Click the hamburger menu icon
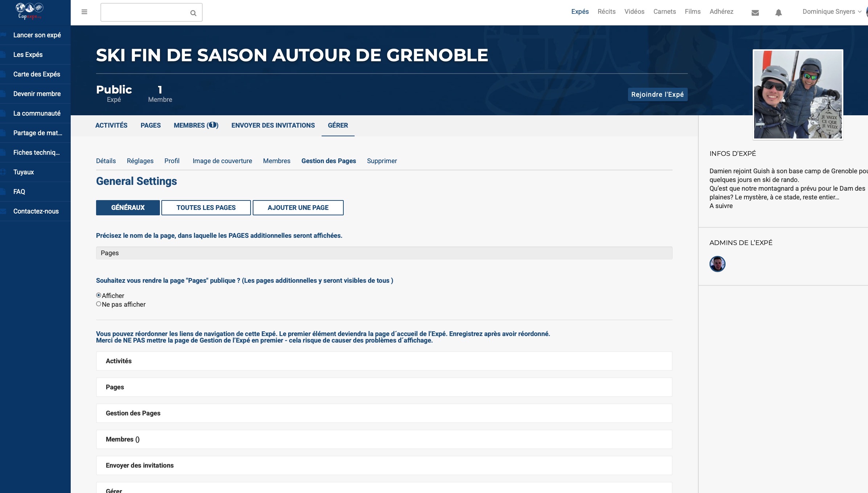The width and height of the screenshot is (868, 493). pos(84,12)
